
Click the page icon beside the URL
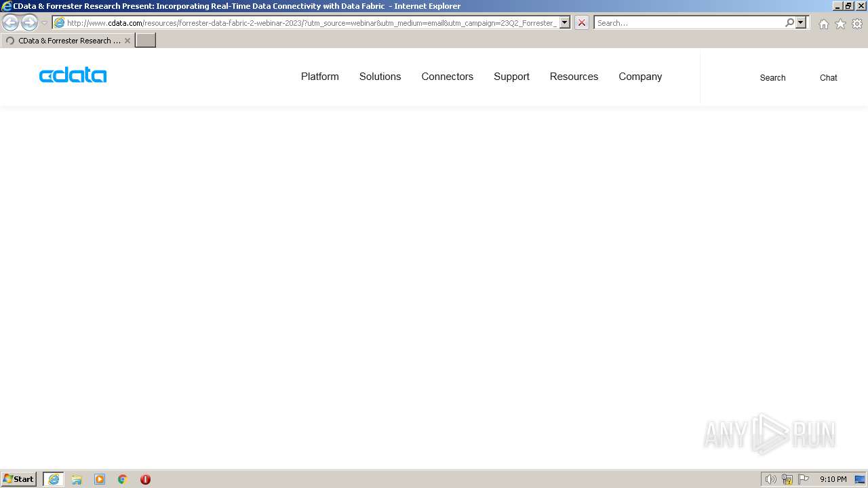click(59, 23)
